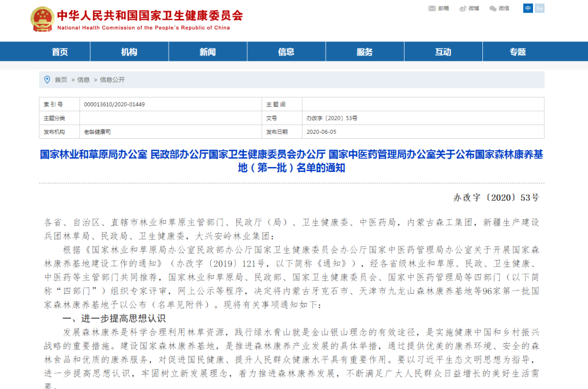The width and height of the screenshot is (588, 389).
Task: Click the right-aligned document number 办改字〔2020〕53号
Action: [x=496, y=197]
